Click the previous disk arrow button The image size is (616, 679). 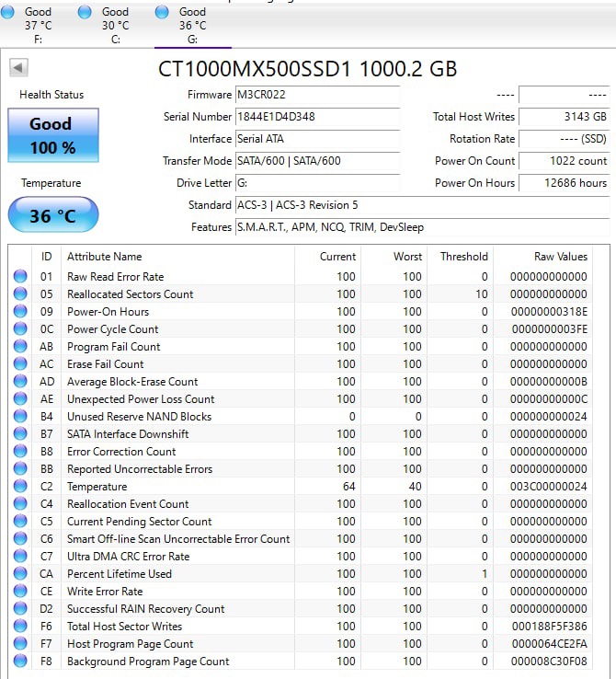(x=18, y=68)
